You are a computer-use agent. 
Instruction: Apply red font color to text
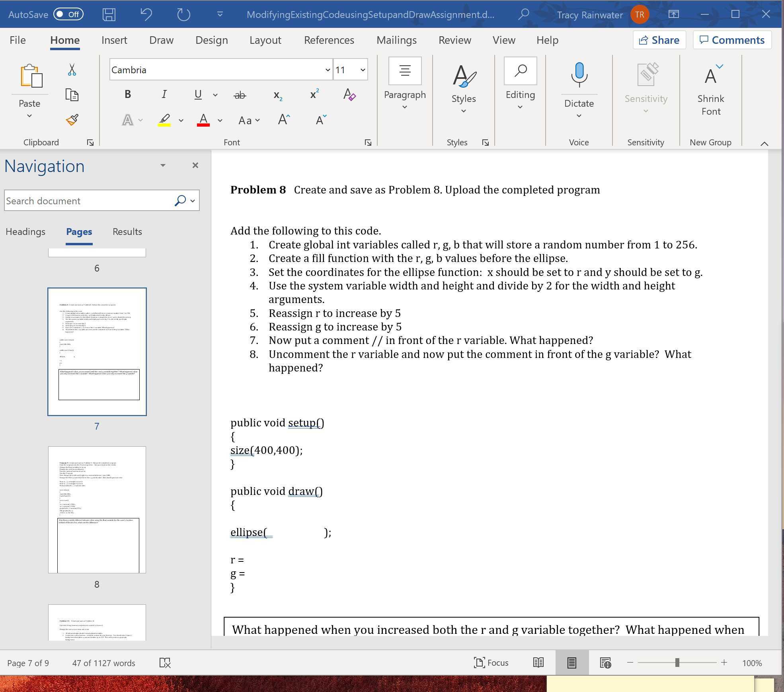(203, 120)
